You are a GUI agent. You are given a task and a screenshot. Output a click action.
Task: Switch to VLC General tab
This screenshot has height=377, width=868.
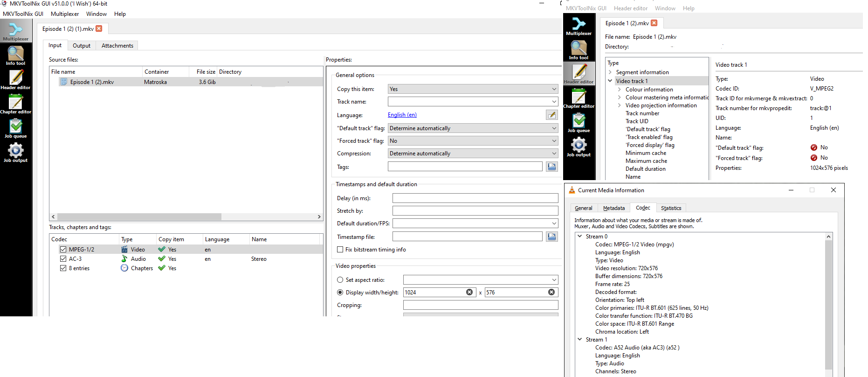[x=584, y=208]
